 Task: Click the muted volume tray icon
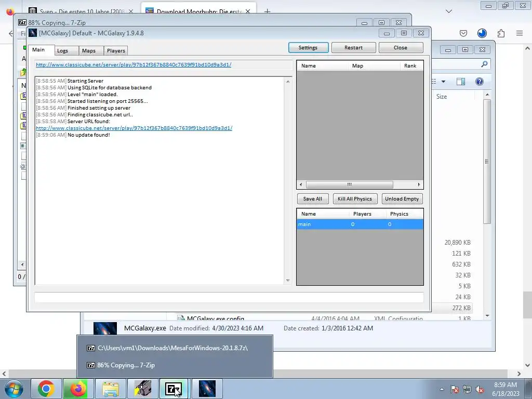point(480,389)
